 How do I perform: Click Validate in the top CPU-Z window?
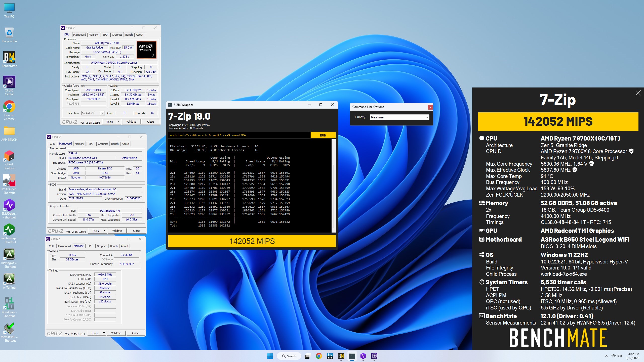click(x=131, y=122)
